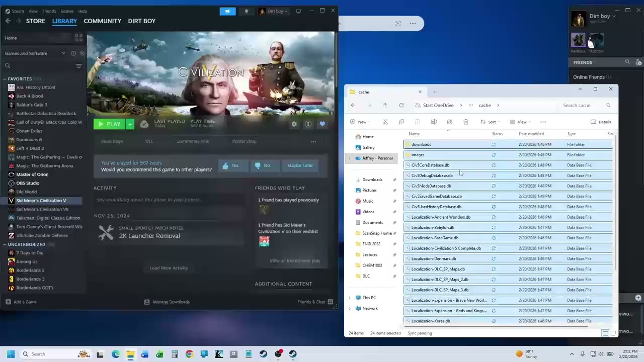Click the File Explorer Copy icon

click(401, 122)
